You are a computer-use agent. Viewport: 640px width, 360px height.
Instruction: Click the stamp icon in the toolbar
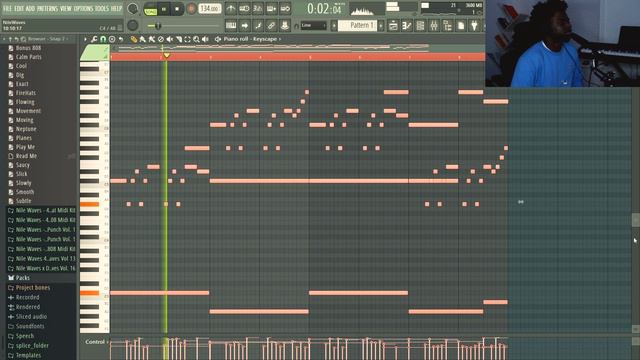[285, 26]
